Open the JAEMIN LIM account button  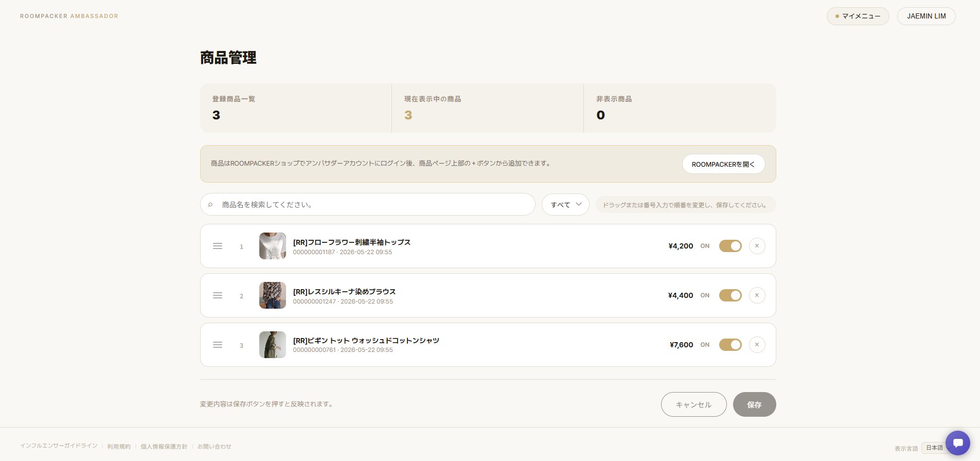coord(926,16)
